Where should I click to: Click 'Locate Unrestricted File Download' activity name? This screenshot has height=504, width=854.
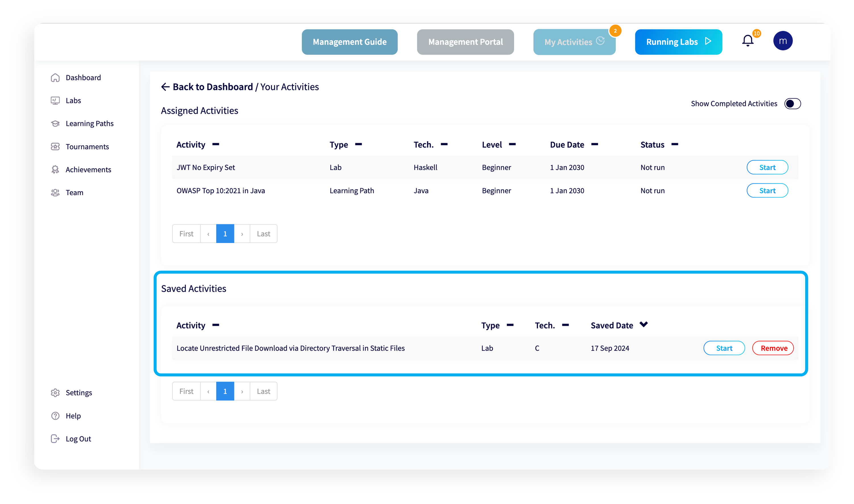pos(290,348)
